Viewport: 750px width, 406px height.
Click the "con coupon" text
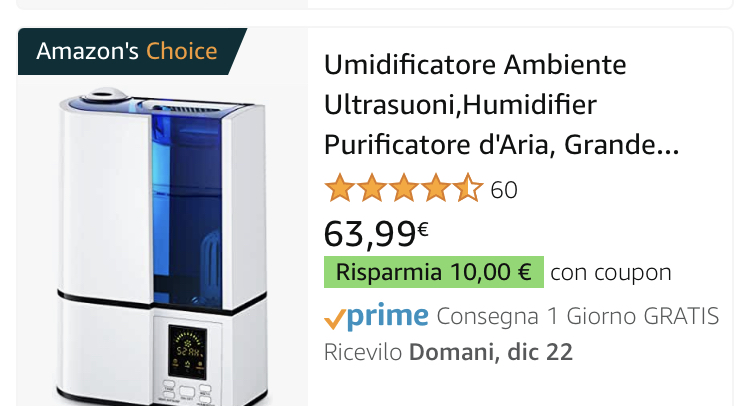tap(611, 272)
